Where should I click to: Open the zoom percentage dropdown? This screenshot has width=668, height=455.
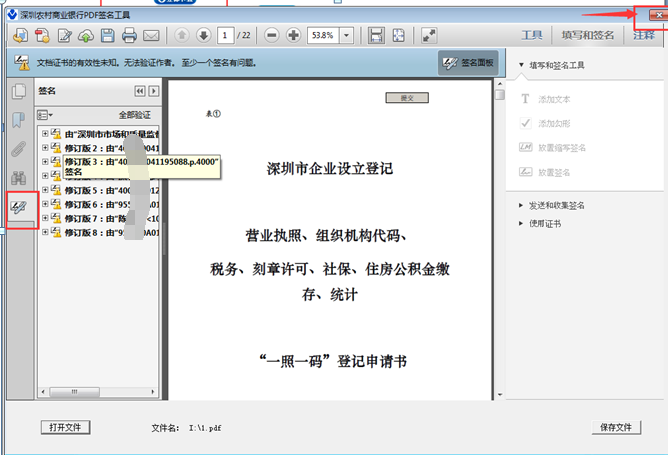347,36
